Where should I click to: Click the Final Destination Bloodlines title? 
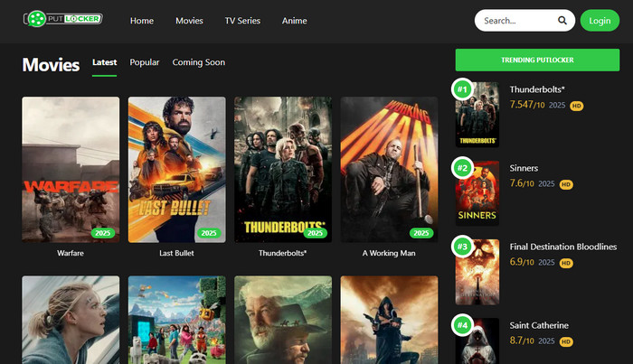point(563,247)
